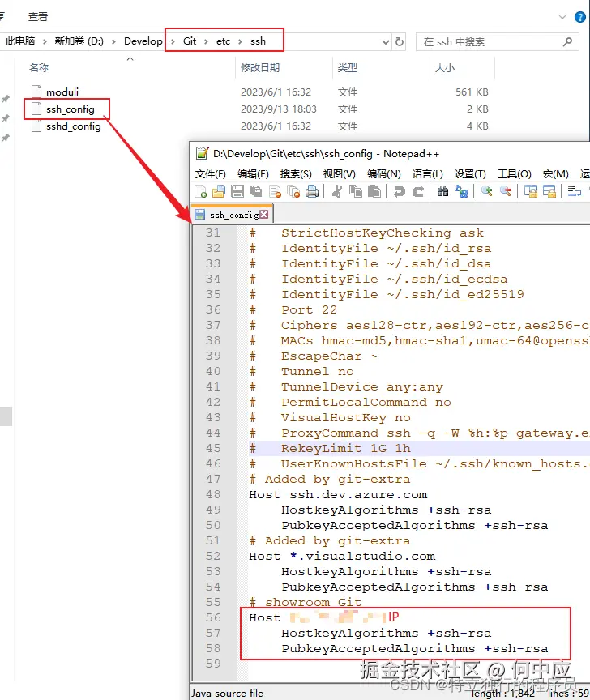This screenshot has height=700, width=590.
Task: Click the Synchronize horizontal scrolling icon
Action: coord(549,191)
